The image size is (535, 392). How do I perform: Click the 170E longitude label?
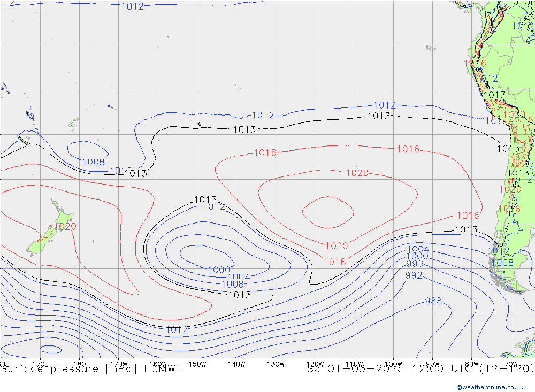40,364
